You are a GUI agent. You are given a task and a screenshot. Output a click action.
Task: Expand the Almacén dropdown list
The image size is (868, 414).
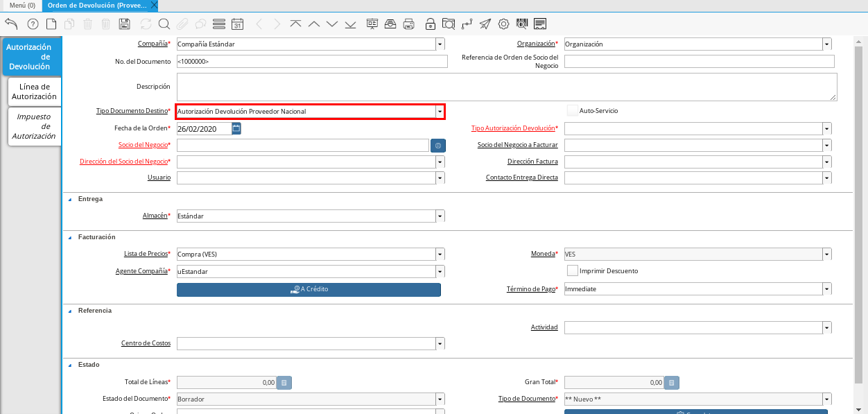440,216
